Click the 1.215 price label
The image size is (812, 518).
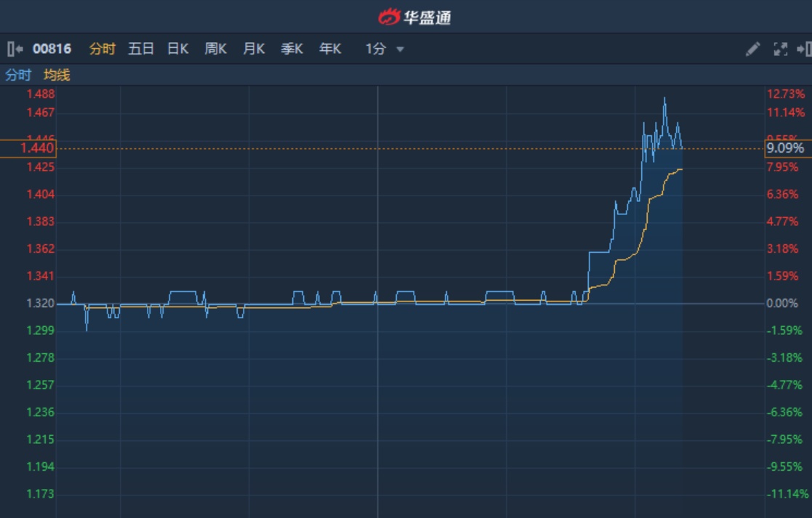pos(41,440)
